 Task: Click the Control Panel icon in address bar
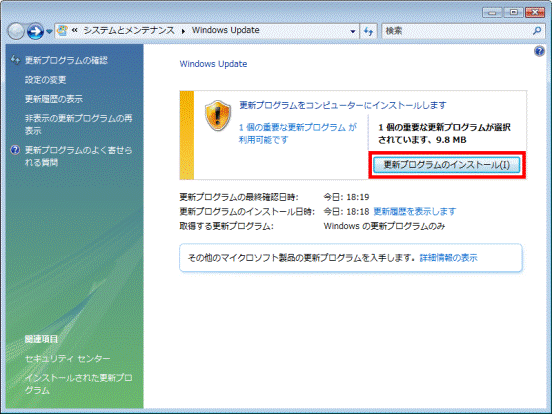(x=62, y=31)
